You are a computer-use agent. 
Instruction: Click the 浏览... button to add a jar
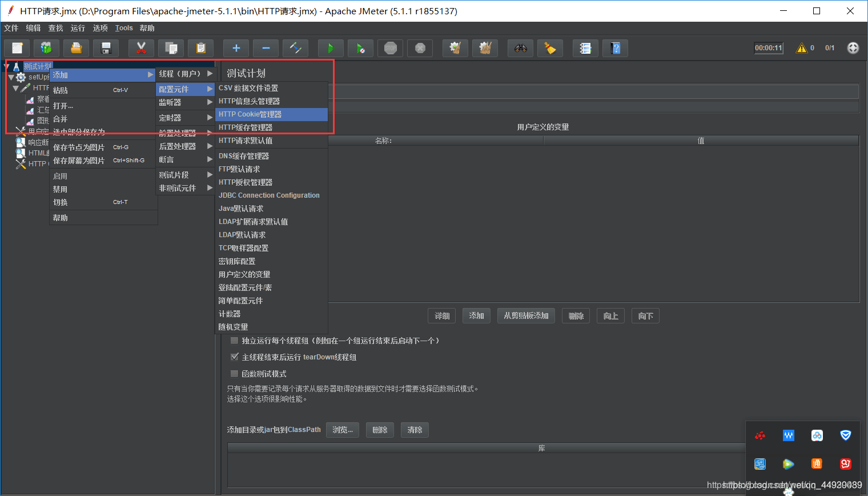pyautogui.click(x=343, y=430)
